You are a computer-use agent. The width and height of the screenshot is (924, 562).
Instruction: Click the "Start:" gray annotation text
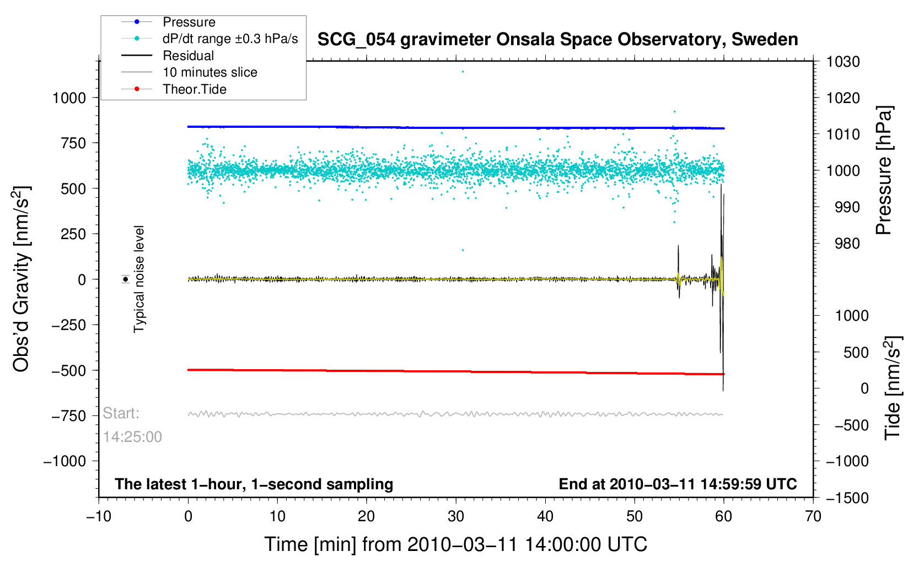tap(121, 413)
